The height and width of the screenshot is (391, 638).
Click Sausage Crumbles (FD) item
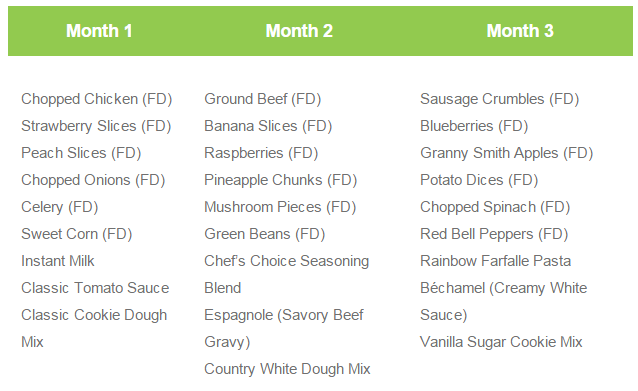click(x=499, y=99)
